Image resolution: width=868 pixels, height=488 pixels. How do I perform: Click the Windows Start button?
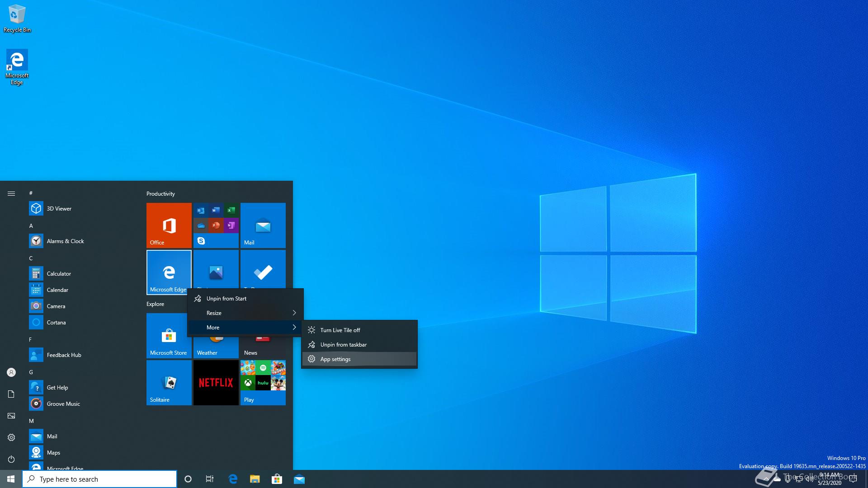11,479
